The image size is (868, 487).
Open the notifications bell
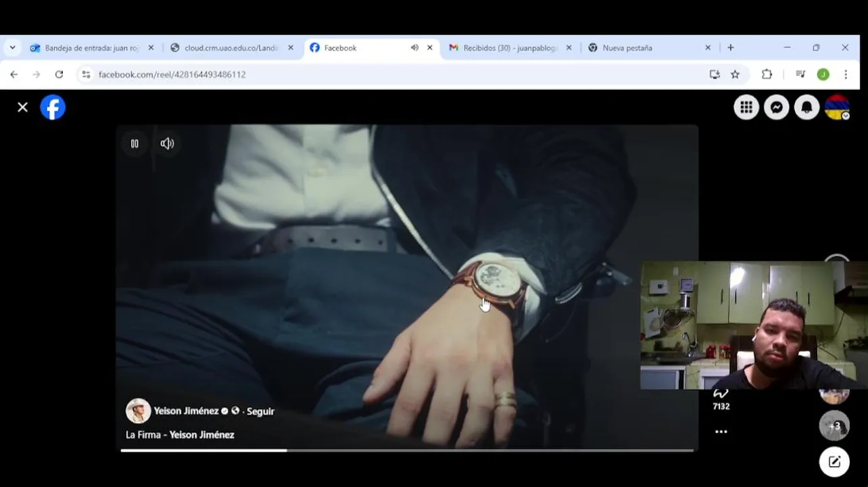[806, 107]
